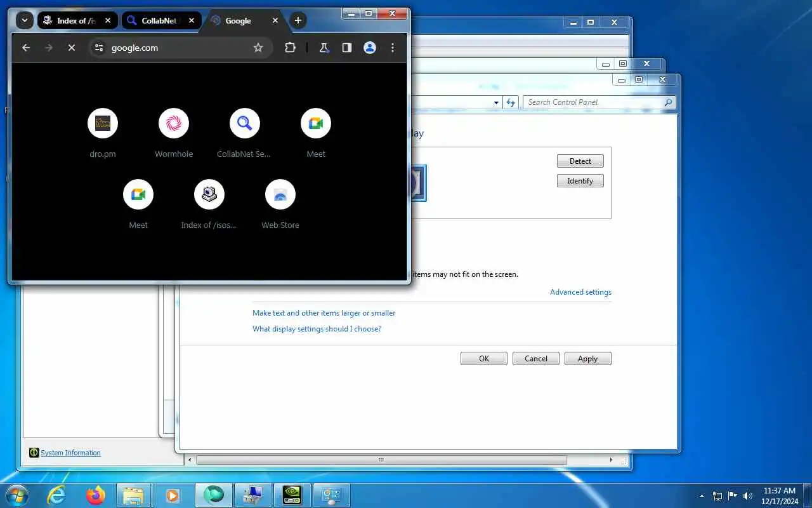
Task: Close the CollabNet tab
Action: click(x=192, y=20)
